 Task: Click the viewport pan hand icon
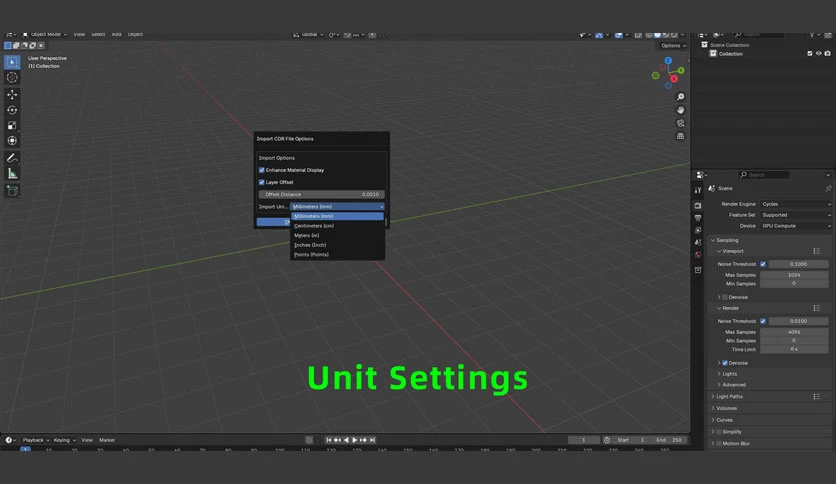680,110
